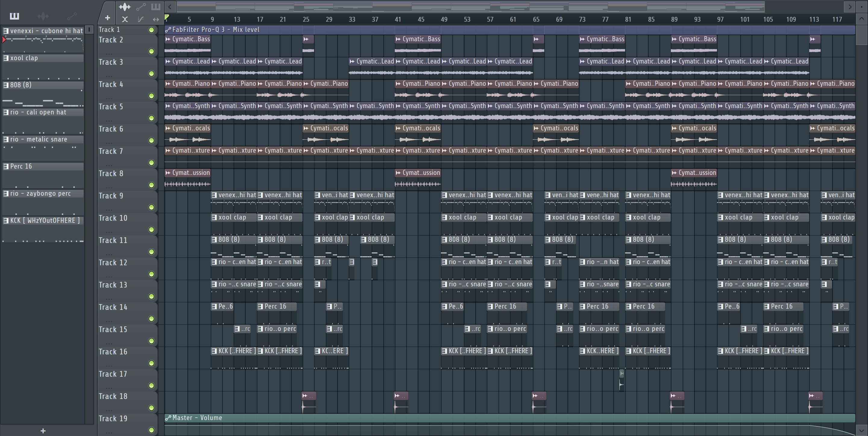Screen dimensions: 868x436
Task: Open the first Cymatic..Lead clip menu on Track 3
Action: (x=168, y=61)
